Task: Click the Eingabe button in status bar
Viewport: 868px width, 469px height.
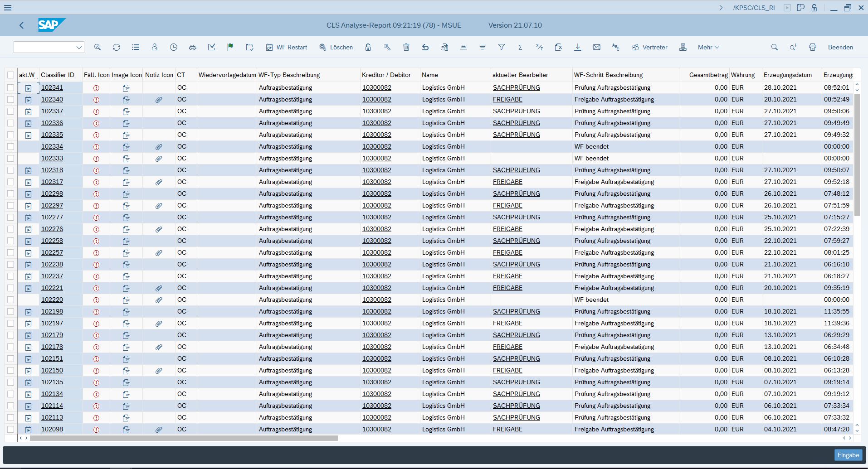Action: pyautogui.click(x=848, y=455)
